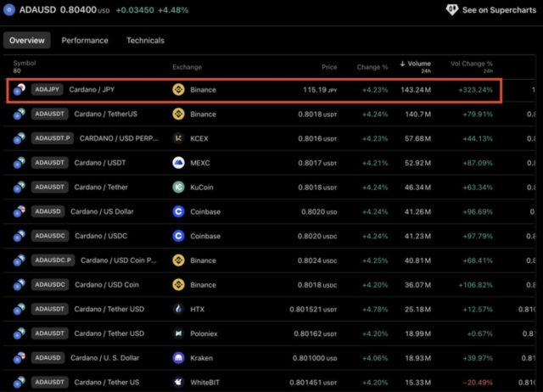Select the +4.78% change cell
The height and width of the screenshot is (392, 543).
click(375, 310)
